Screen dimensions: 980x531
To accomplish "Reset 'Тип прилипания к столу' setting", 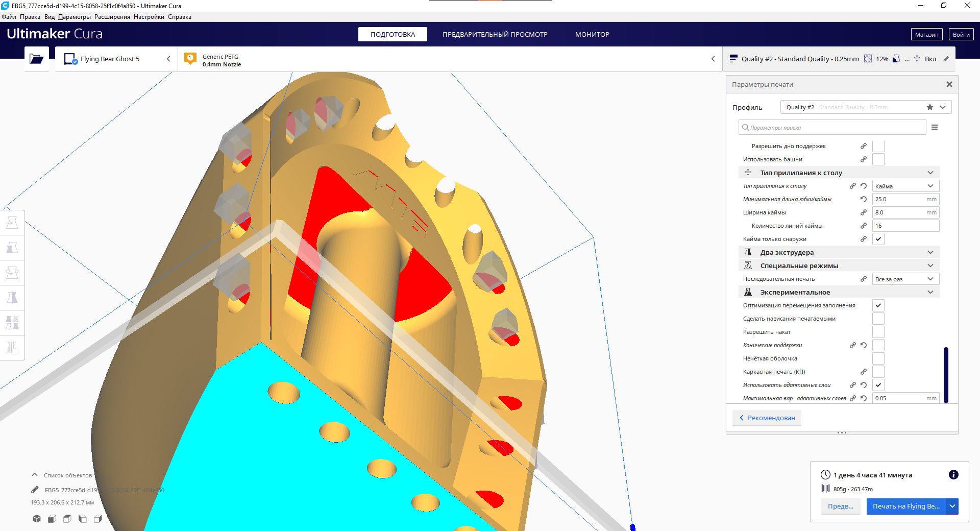I will click(864, 186).
